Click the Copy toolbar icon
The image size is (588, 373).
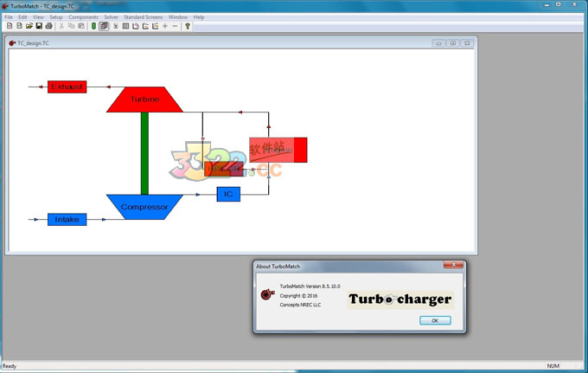[x=71, y=26]
